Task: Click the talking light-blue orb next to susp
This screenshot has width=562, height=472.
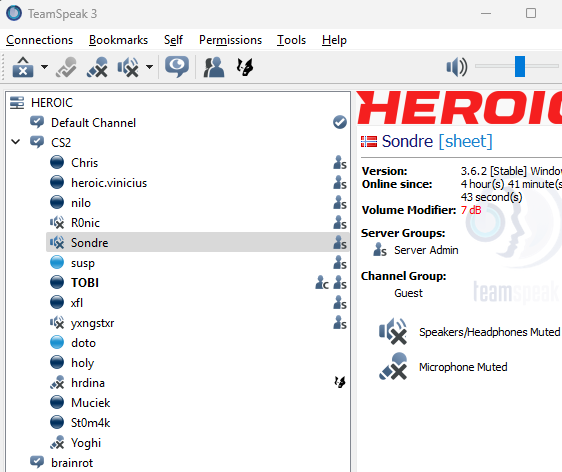Action: click(x=57, y=262)
